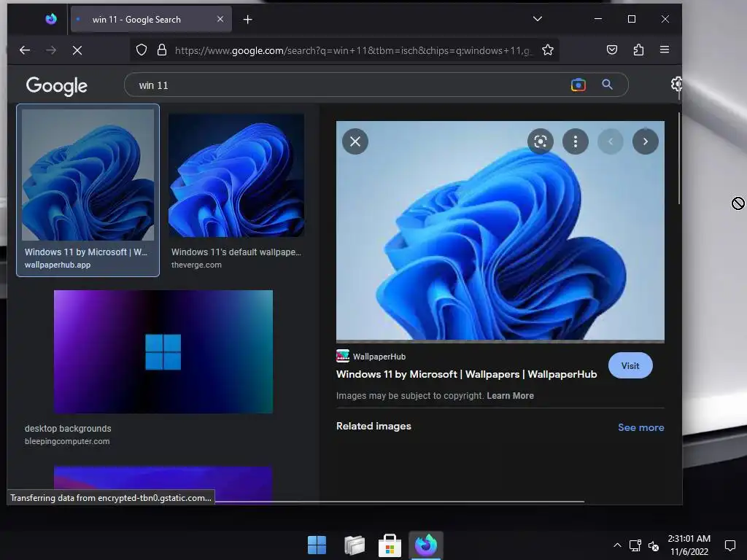
Task: Open the Learn More copyright link
Action: coord(510,396)
